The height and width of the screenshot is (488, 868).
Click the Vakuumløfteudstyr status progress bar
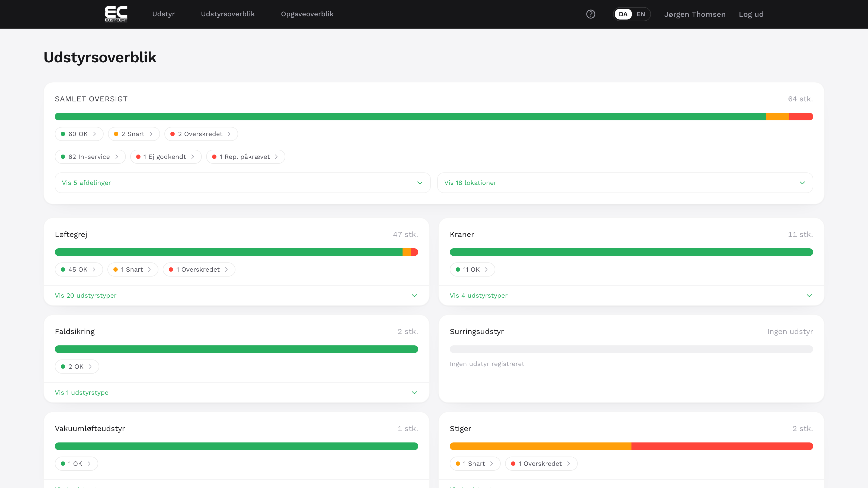tap(237, 446)
